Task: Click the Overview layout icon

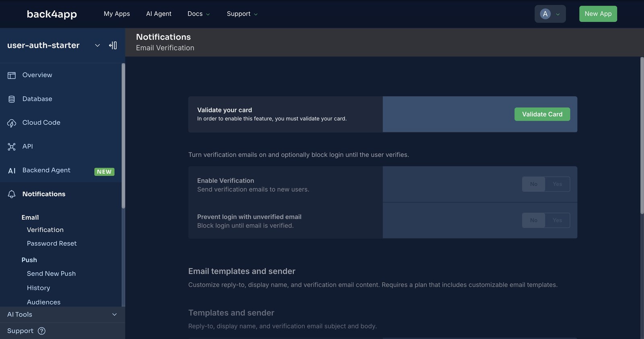Action: (12, 75)
